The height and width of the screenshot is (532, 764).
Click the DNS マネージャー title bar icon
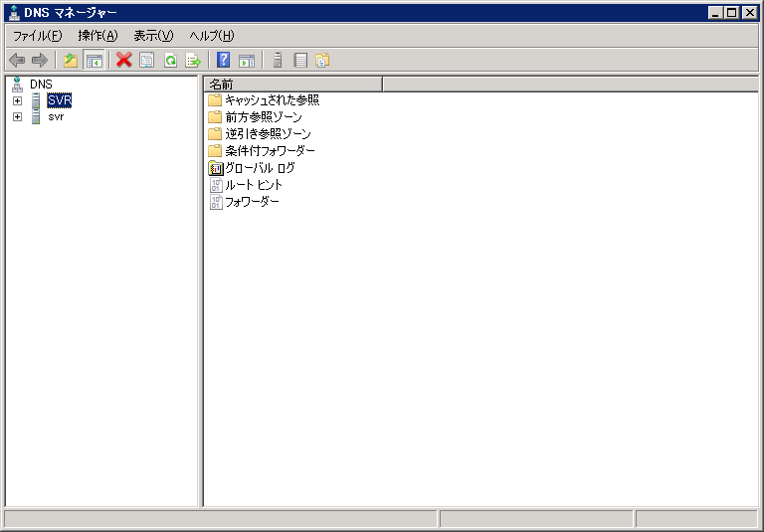click(x=15, y=13)
